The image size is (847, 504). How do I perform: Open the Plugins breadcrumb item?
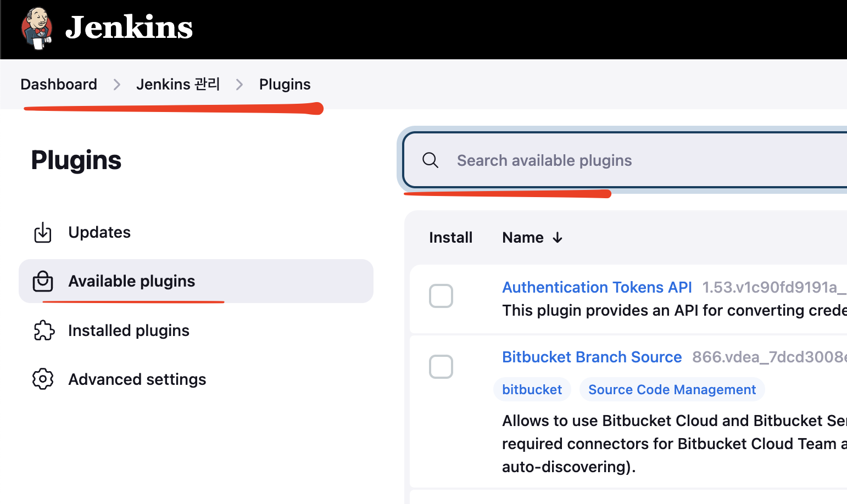point(285,84)
